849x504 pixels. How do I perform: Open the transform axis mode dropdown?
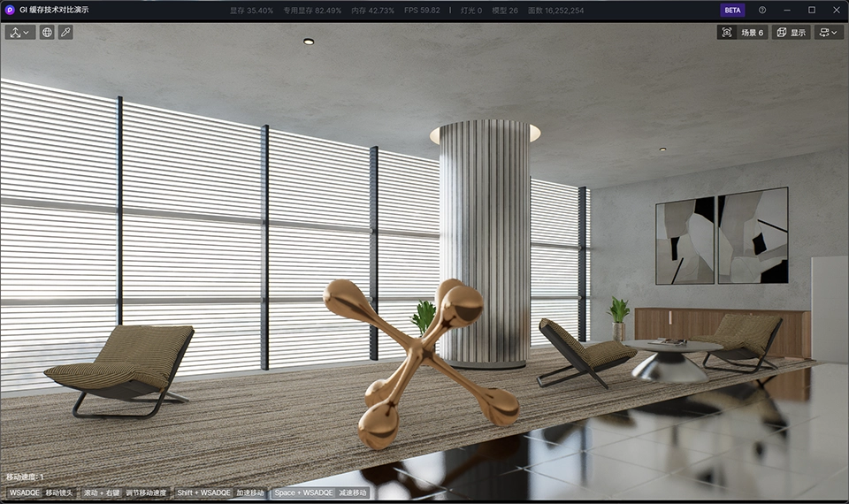[x=20, y=32]
